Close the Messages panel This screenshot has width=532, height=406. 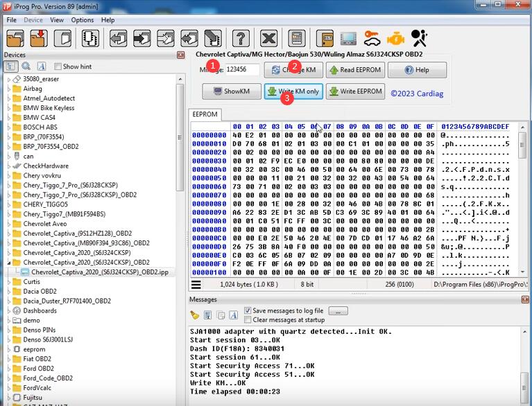[x=525, y=299]
